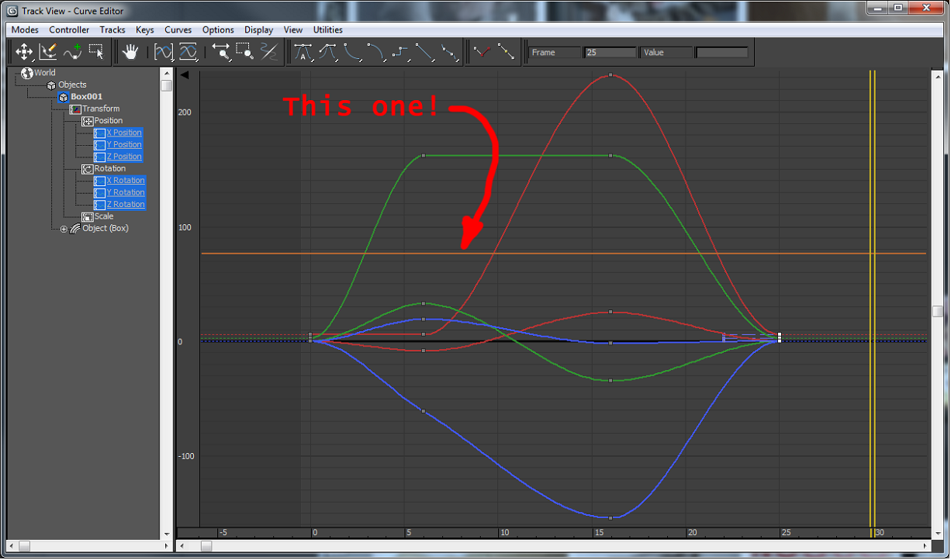Set key tangents to Linear

coord(424,52)
